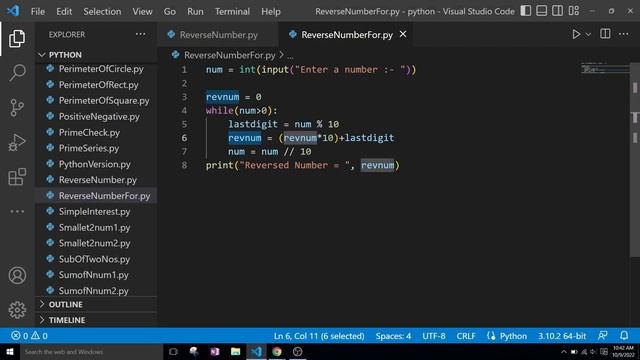Image resolution: width=640 pixels, height=360 pixels.
Task: Toggle Secondary Side Bar layout icon
Action: pos(558,11)
